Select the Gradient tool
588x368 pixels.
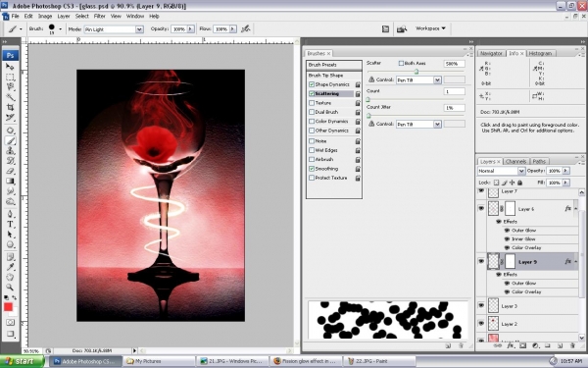coord(10,182)
